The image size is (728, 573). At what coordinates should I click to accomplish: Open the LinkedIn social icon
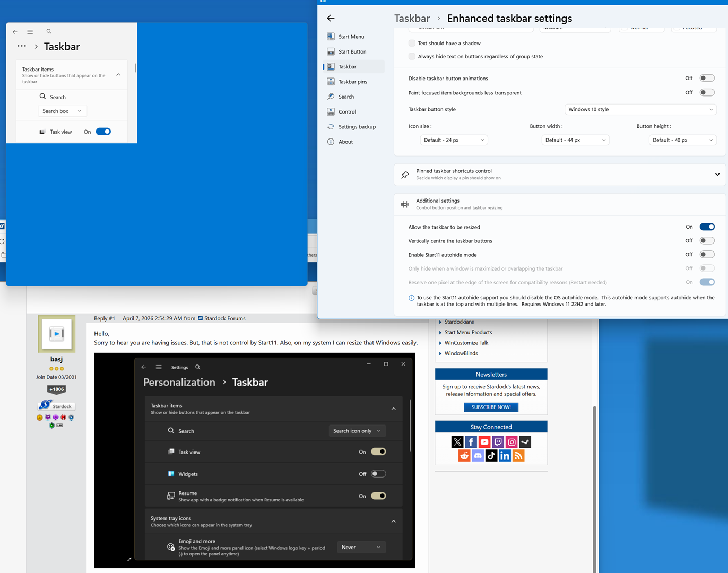point(505,456)
